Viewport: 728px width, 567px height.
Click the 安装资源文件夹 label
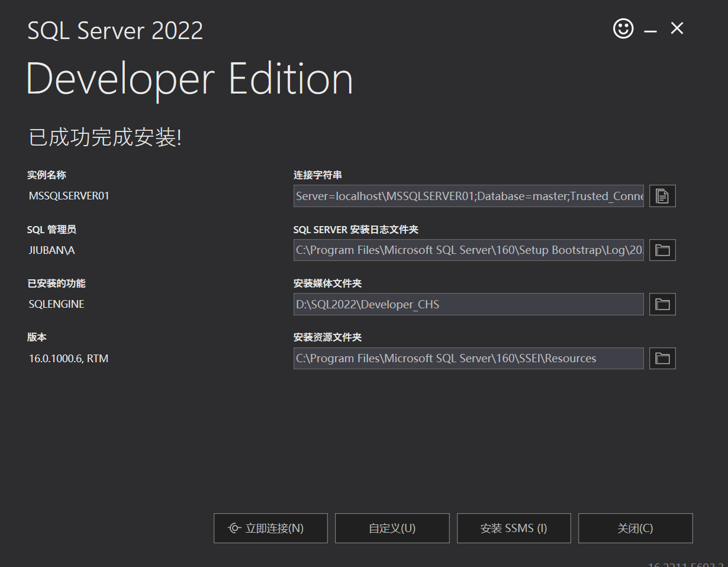(327, 337)
